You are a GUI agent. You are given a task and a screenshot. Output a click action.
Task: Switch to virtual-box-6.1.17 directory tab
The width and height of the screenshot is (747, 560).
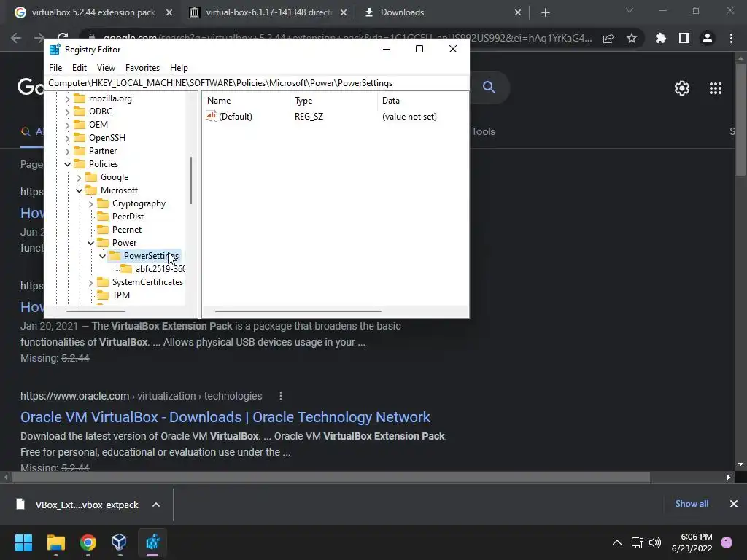pos(269,12)
